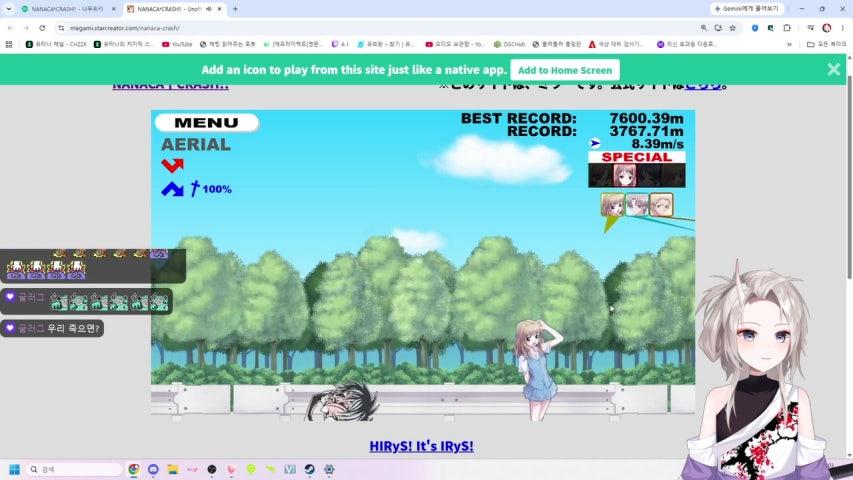Reload the page with the refresh icon

click(42, 28)
